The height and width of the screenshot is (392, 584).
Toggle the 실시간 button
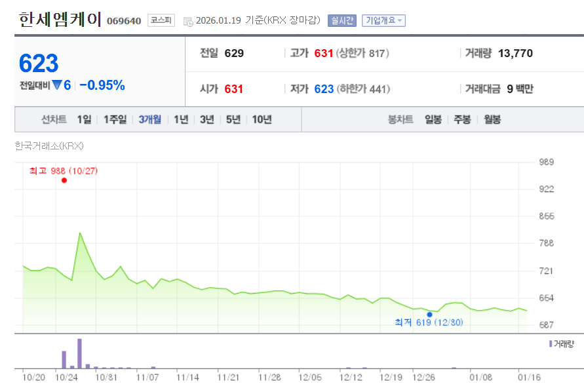(341, 20)
